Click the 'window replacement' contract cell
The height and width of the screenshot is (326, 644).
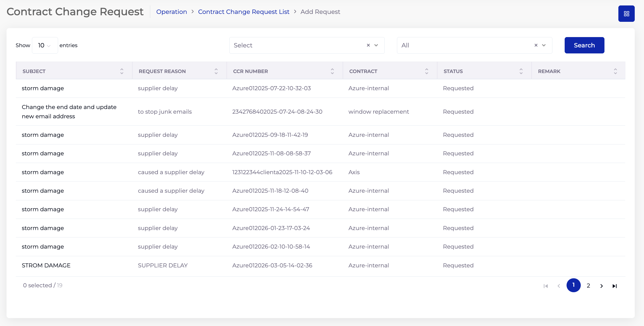(379, 112)
